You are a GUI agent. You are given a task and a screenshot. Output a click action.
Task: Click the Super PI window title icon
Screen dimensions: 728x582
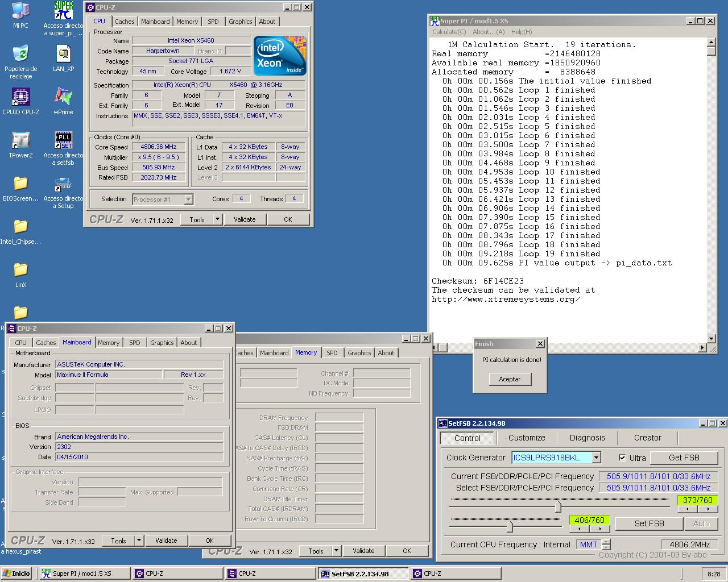435,20
